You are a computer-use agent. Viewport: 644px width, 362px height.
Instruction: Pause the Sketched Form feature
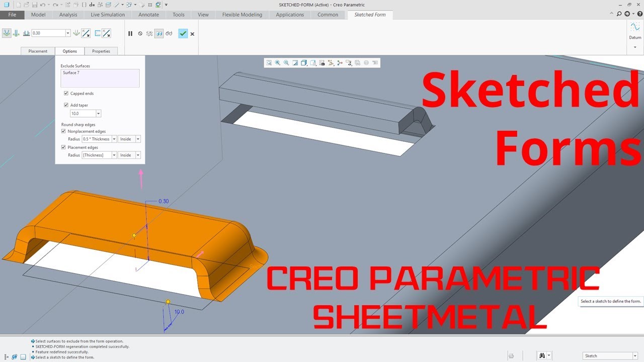pos(130,34)
